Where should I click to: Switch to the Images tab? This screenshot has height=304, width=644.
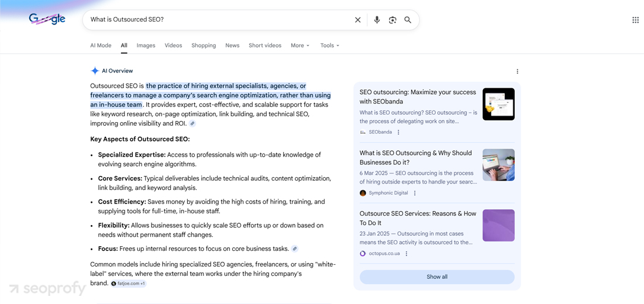(x=146, y=46)
